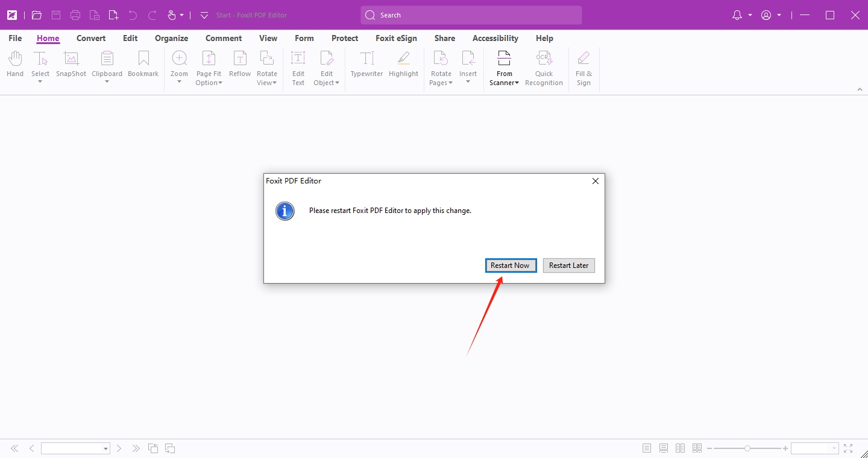Select continuous facing view icon
868x458 pixels.
click(697, 448)
